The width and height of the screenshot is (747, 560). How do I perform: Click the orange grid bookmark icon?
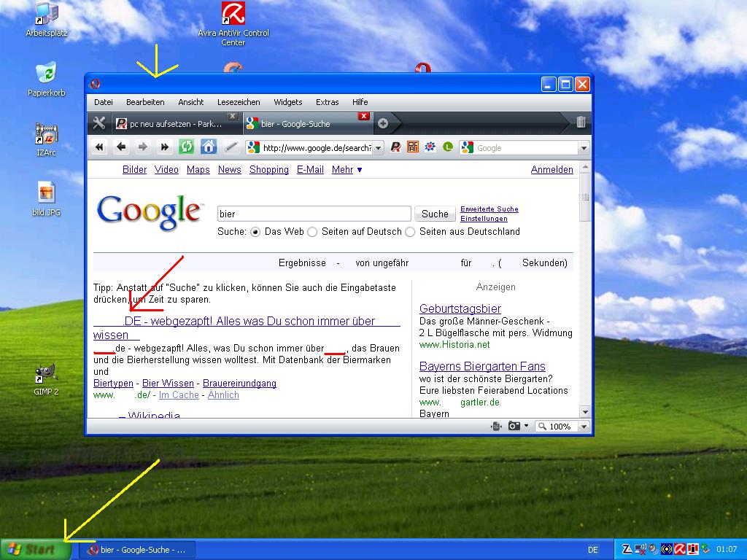(x=413, y=147)
